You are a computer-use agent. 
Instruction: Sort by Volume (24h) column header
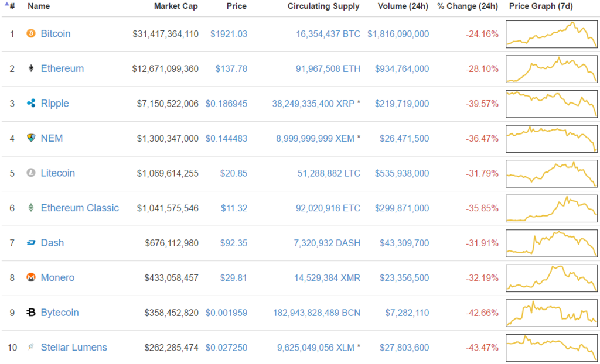point(403,6)
